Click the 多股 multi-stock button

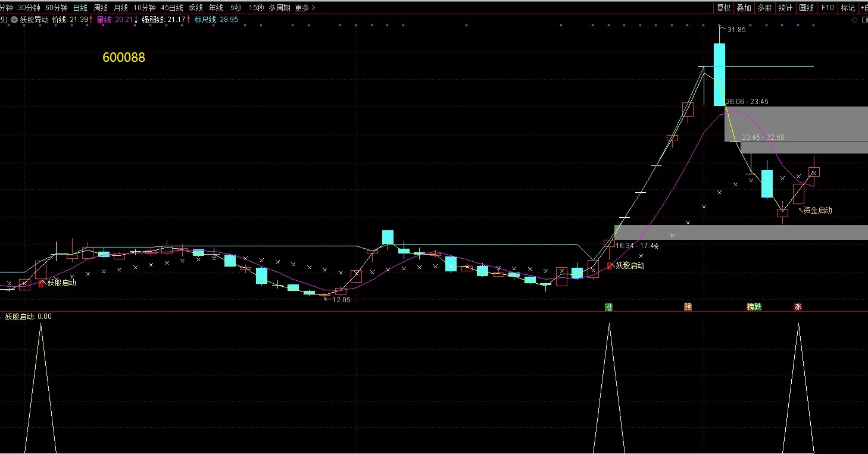pos(764,8)
